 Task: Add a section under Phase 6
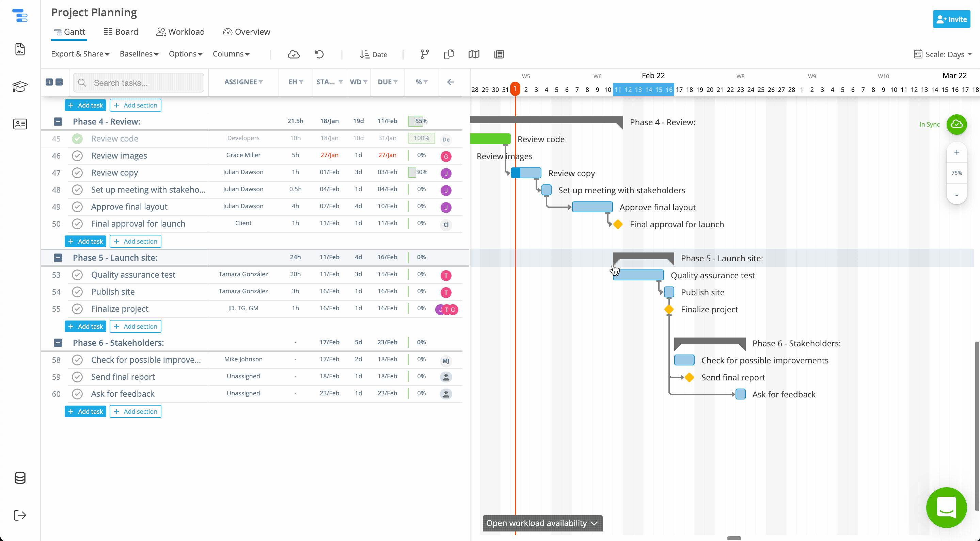135,411
